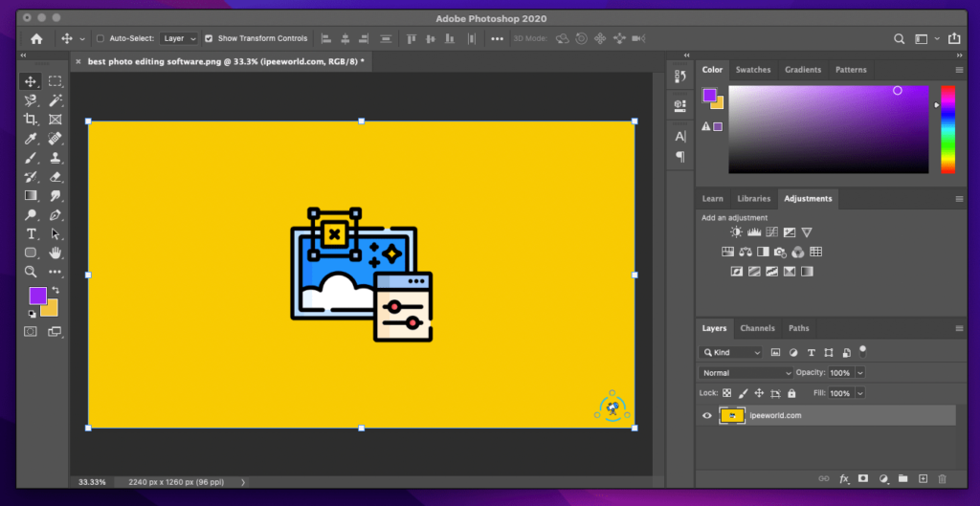980x506 pixels.
Task: Select the Spot Healing Brush tool
Action: [x=56, y=138]
